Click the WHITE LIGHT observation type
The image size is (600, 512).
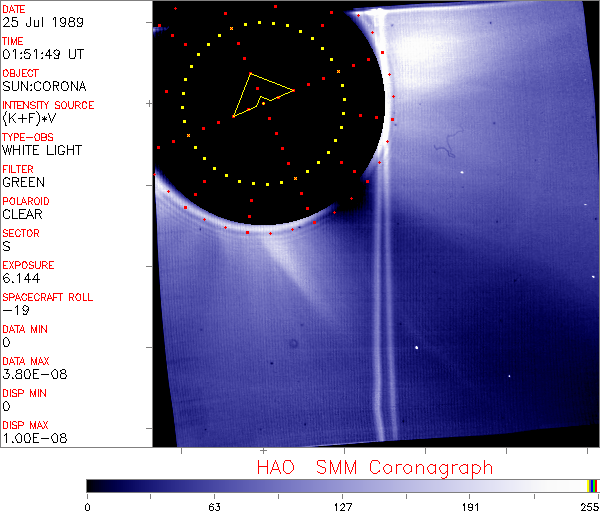42,151
